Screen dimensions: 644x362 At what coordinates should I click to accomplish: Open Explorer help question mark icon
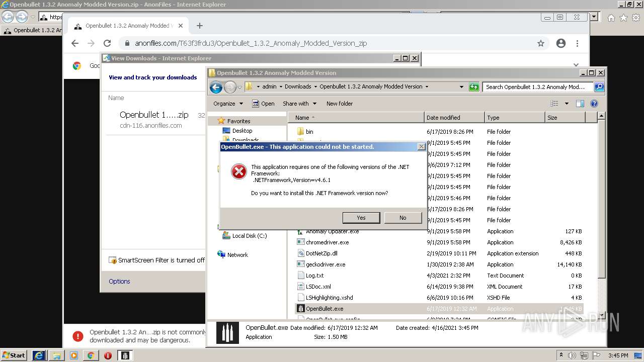(594, 104)
